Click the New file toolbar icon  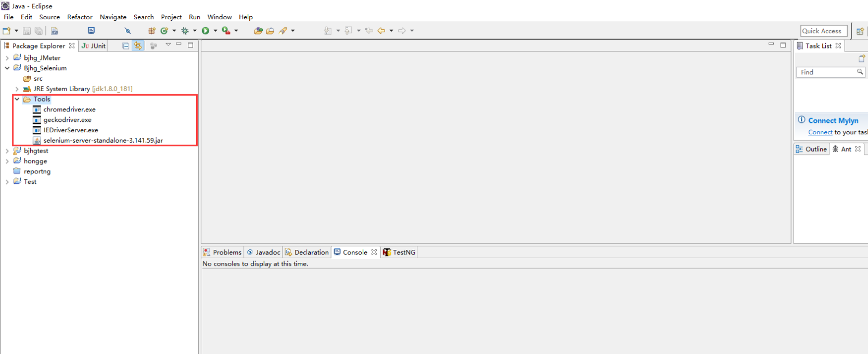(7, 31)
